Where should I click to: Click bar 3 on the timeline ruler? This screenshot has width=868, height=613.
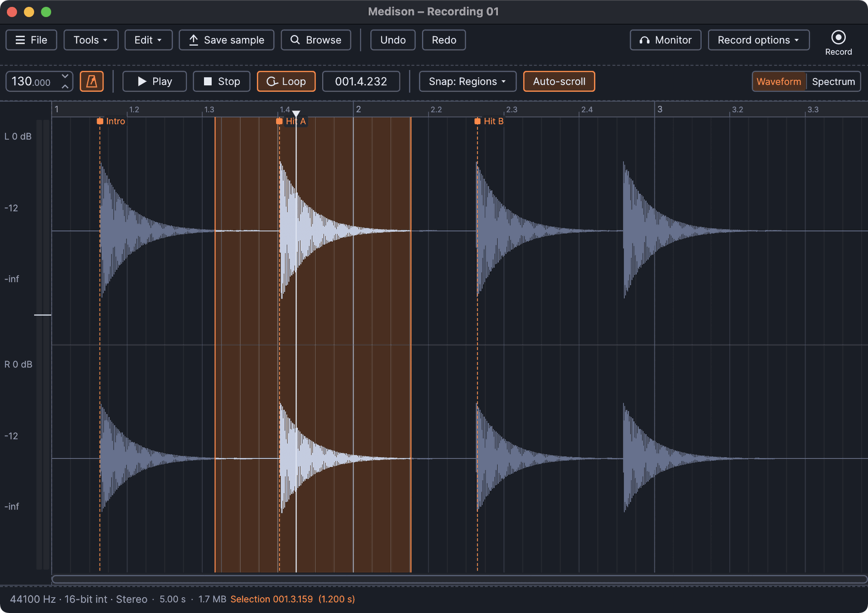[x=660, y=109]
